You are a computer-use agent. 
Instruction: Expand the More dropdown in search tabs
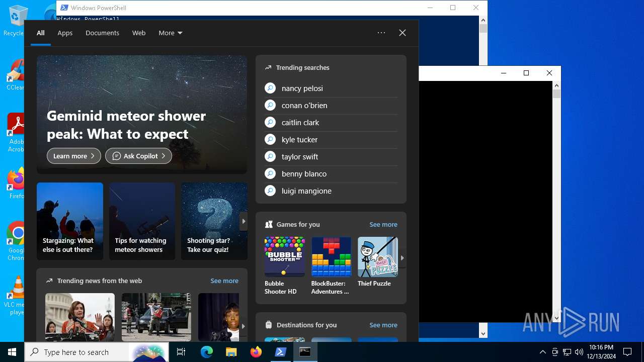click(171, 33)
